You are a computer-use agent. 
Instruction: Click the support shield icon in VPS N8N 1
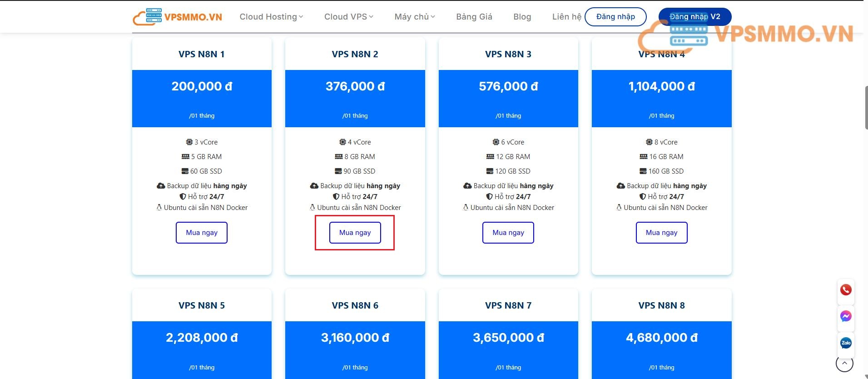(183, 197)
